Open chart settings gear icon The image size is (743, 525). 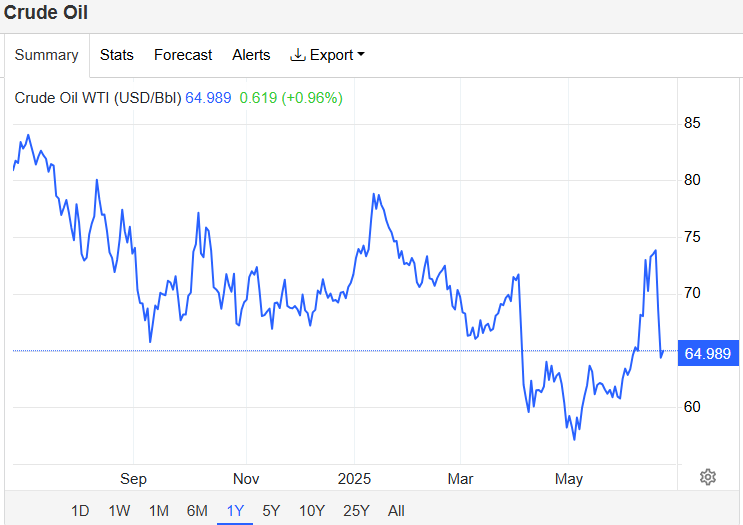coord(707,477)
